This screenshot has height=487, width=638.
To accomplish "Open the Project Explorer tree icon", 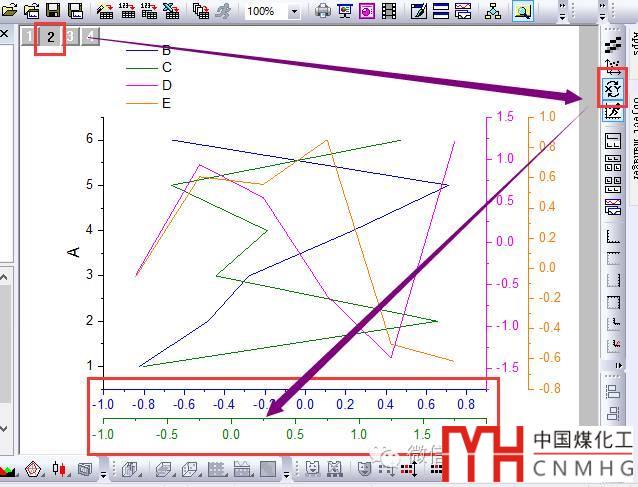I will tap(493, 11).
